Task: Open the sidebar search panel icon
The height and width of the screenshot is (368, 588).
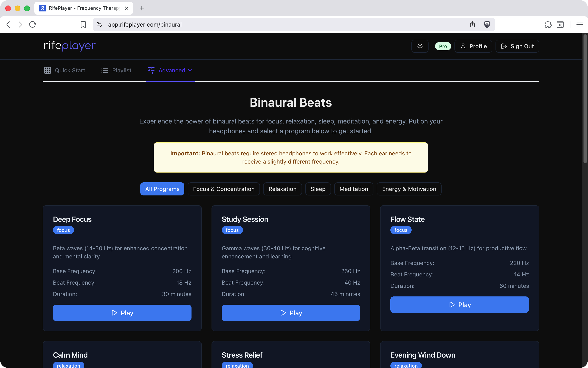Action: click(560, 25)
